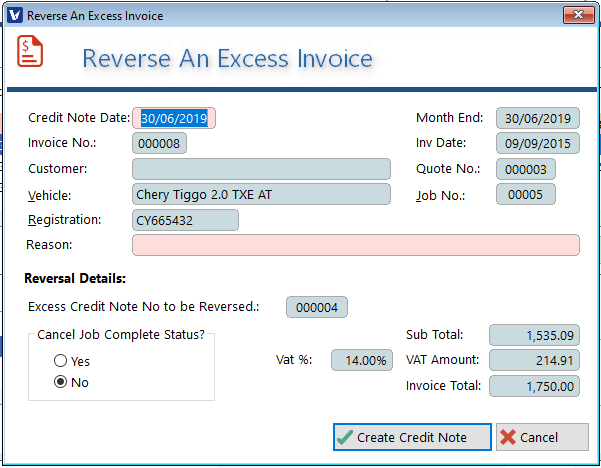Screen dimensions: 601x468
Task: Click the empty Customer field
Action: pyautogui.click(x=260, y=169)
